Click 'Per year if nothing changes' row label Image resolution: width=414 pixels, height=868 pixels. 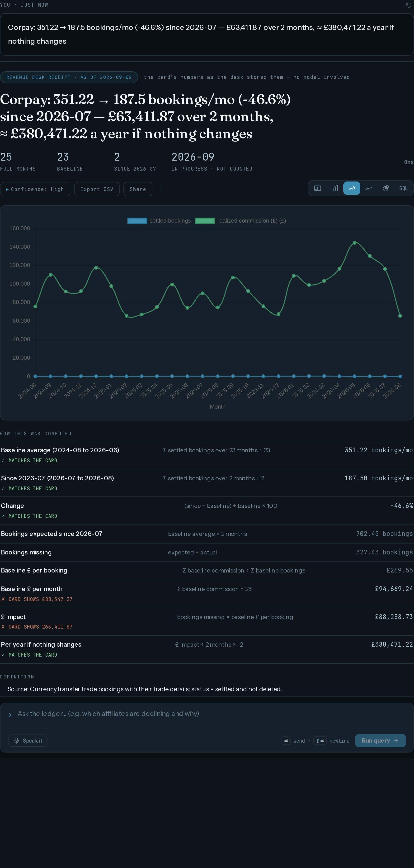[41, 644]
